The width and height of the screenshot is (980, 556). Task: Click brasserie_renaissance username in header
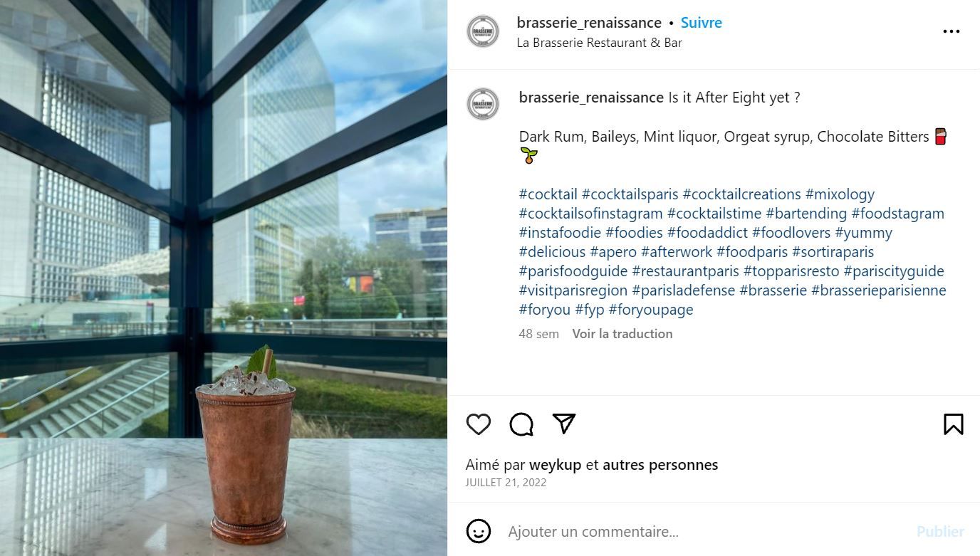589,23
